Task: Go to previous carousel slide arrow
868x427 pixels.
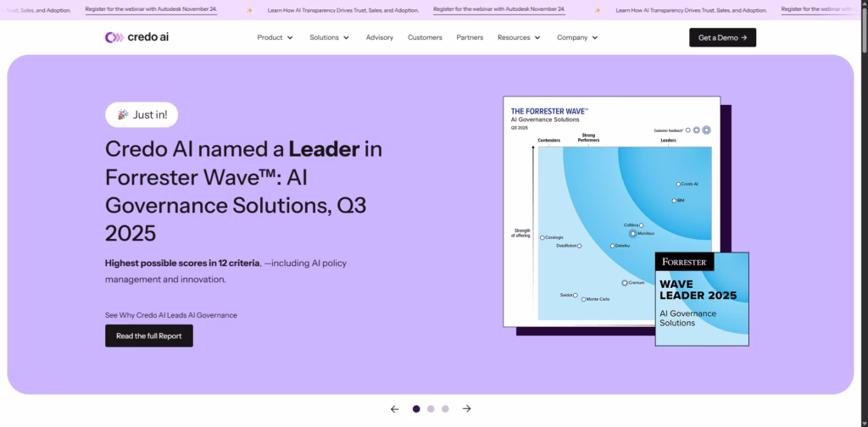Action: [395, 409]
